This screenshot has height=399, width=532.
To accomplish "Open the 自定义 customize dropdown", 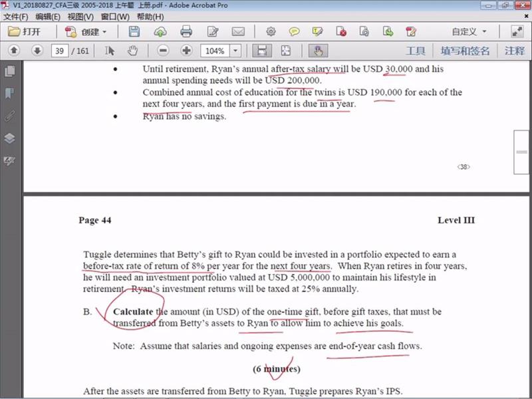I will (469, 31).
